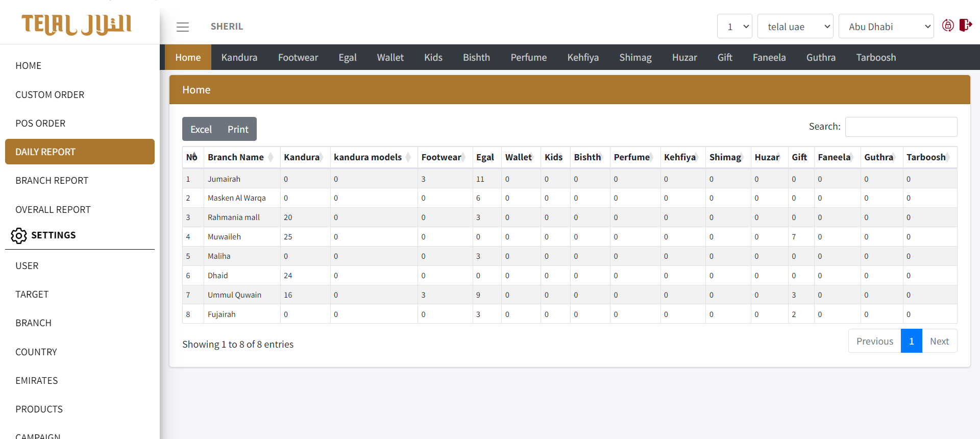Click the hamburger menu icon

pyautogui.click(x=183, y=27)
